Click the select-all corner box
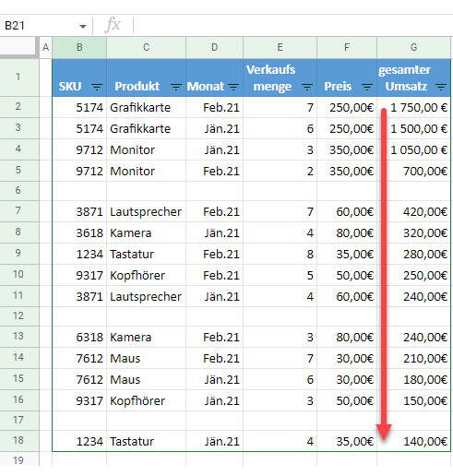Screen dimensions: 453x476 pyautogui.click(x=18, y=47)
